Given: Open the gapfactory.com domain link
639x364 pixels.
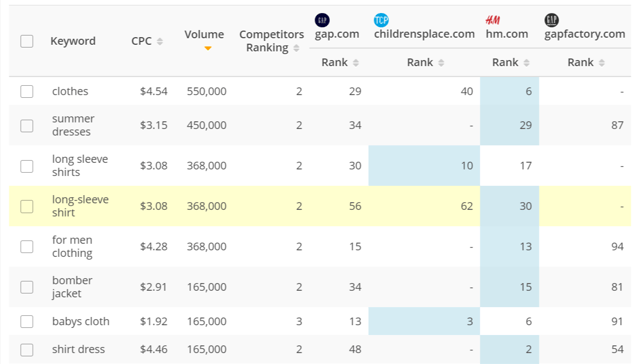Looking at the screenshot, I should [x=584, y=34].
